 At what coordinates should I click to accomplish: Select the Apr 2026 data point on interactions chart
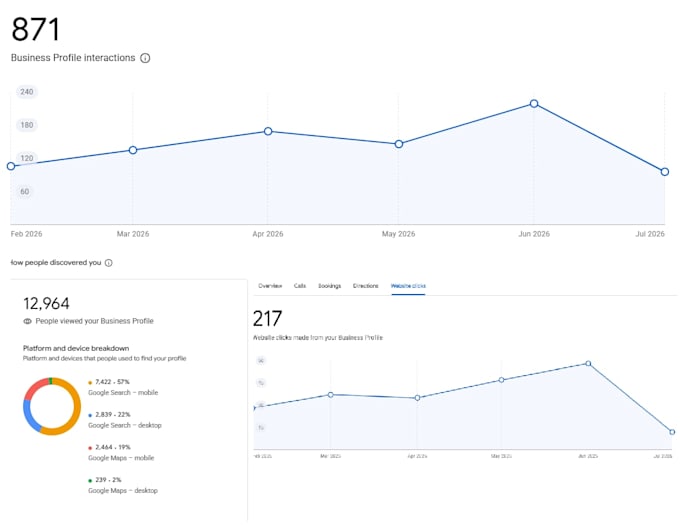coord(268,131)
